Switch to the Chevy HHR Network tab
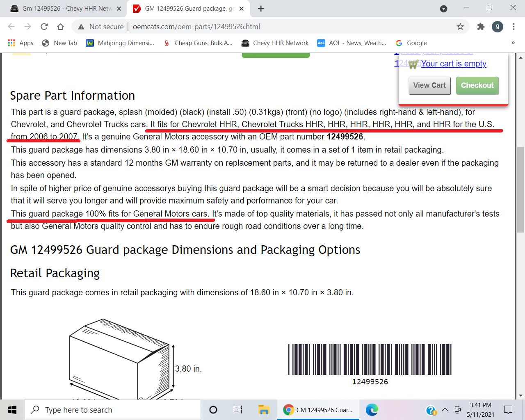This screenshot has height=420, width=525. 66,9
